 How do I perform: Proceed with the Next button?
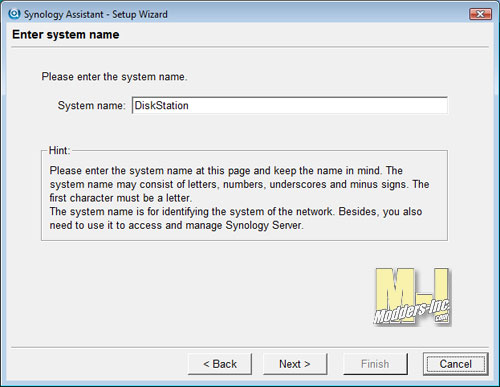click(295, 364)
